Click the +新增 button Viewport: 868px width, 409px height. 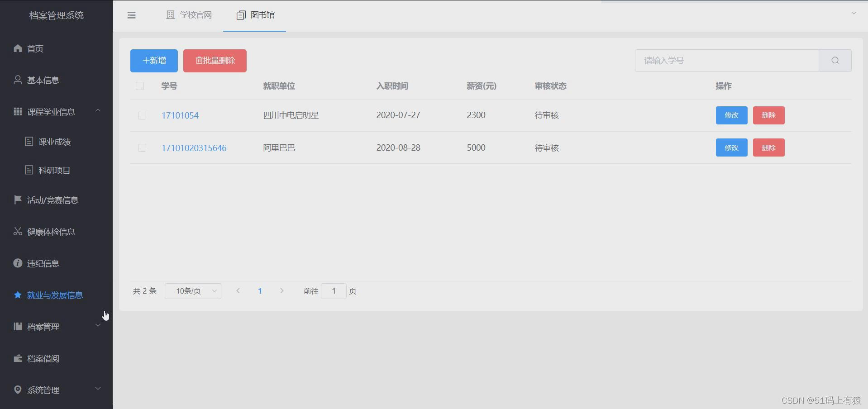(154, 61)
